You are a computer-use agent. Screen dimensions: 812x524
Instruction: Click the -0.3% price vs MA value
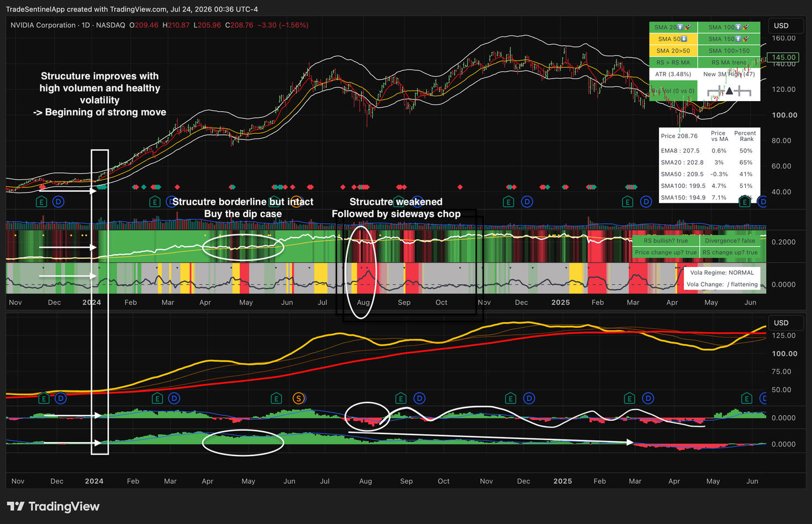point(719,174)
